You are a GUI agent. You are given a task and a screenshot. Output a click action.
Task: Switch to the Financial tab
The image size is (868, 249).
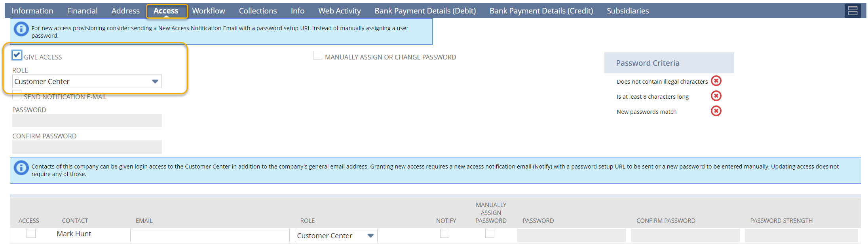(82, 11)
